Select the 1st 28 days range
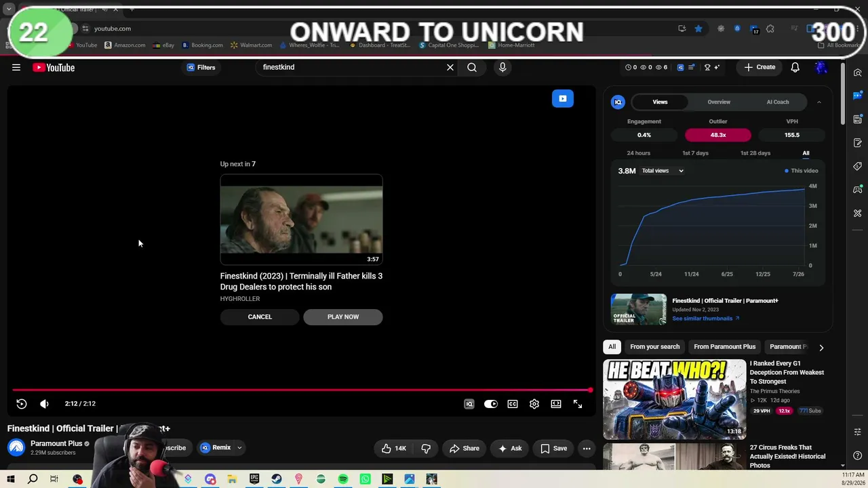This screenshot has height=488, width=868. coord(755,153)
